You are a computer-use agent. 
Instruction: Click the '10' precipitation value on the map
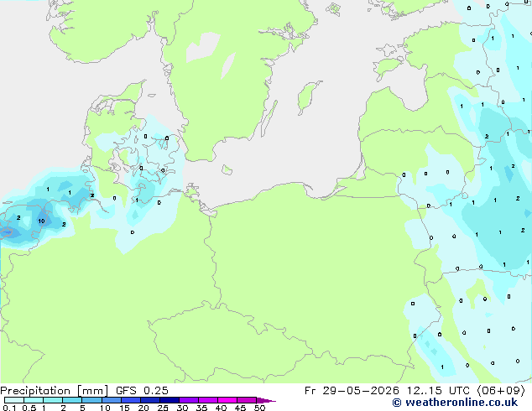click(41, 221)
